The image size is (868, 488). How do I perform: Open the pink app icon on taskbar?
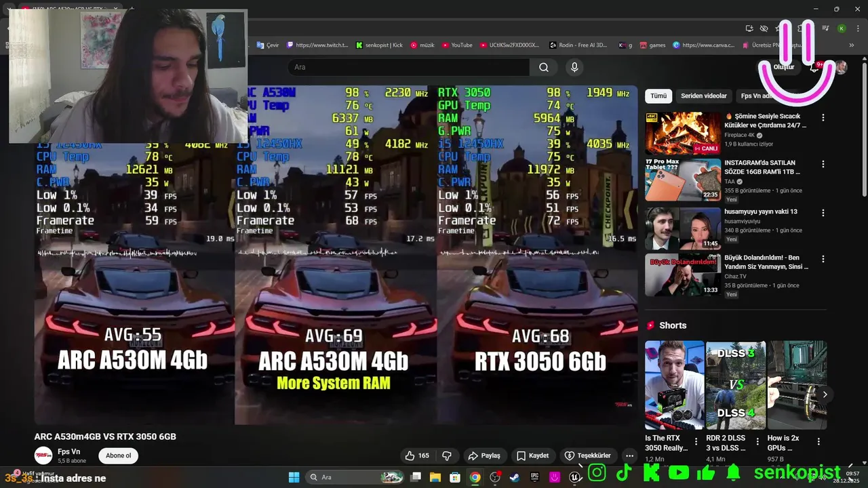pyautogui.click(x=555, y=477)
